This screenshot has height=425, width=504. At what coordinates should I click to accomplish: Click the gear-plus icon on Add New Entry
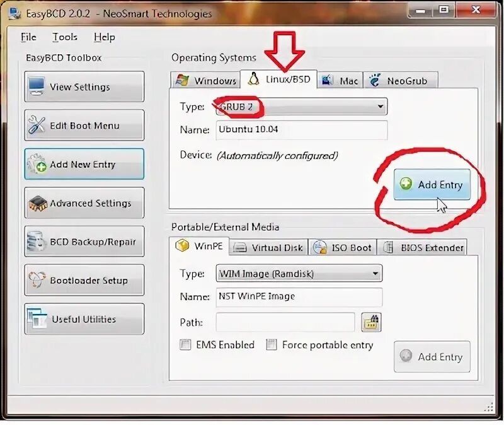[37, 163]
